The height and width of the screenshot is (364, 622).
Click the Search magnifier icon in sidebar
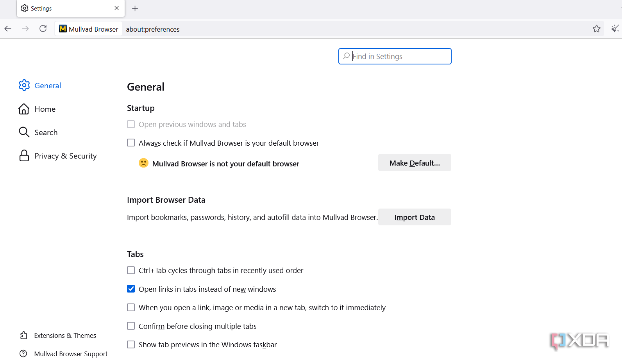[x=24, y=132]
